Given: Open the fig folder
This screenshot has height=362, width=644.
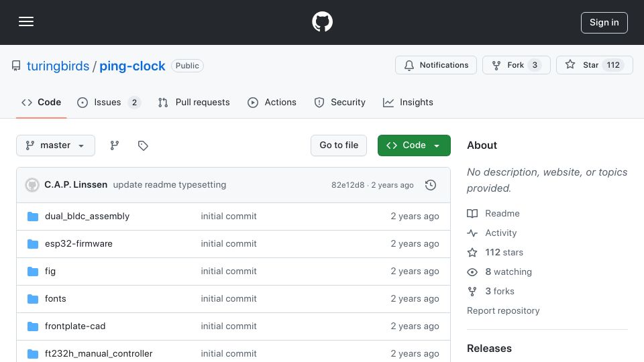Looking at the screenshot, I should click(50, 271).
